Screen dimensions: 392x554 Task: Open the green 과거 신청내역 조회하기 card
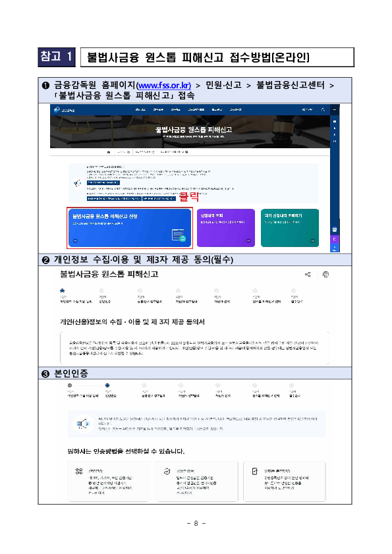[x=290, y=228]
